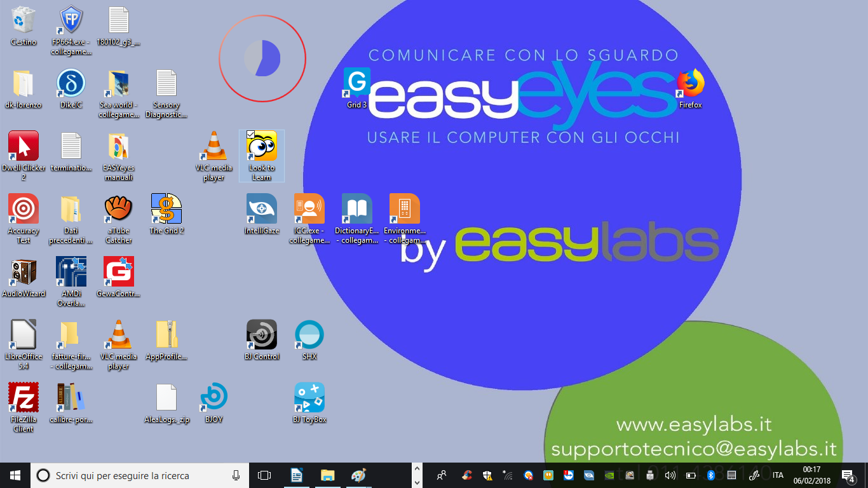This screenshot has height=488, width=868.
Task: Click taskbar toolbar down arrow
Action: (x=417, y=482)
